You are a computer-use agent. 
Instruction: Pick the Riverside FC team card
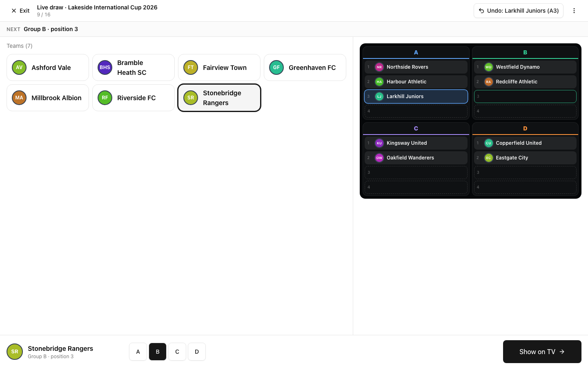tap(134, 98)
